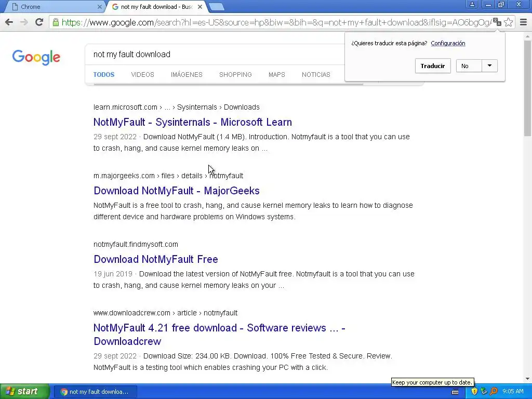532x399 pixels.
Task: Click 'Download Size: 234.00 KB' snippet text
Action: (x=187, y=356)
